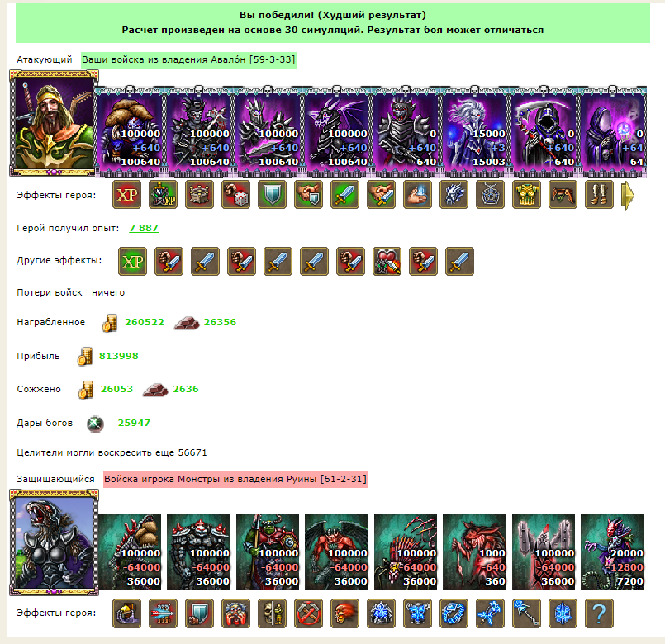Click the attacker hero portrait
The width and height of the screenshot is (665, 644).
tap(54, 123)
